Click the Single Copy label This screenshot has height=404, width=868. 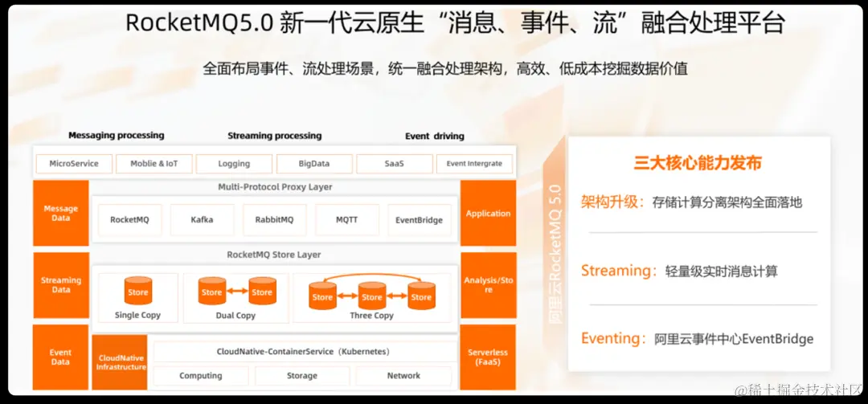138,315
